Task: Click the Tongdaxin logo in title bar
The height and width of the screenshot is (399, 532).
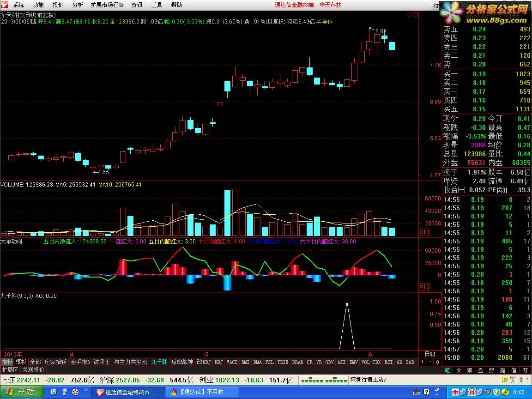Action: click(4, 5)
